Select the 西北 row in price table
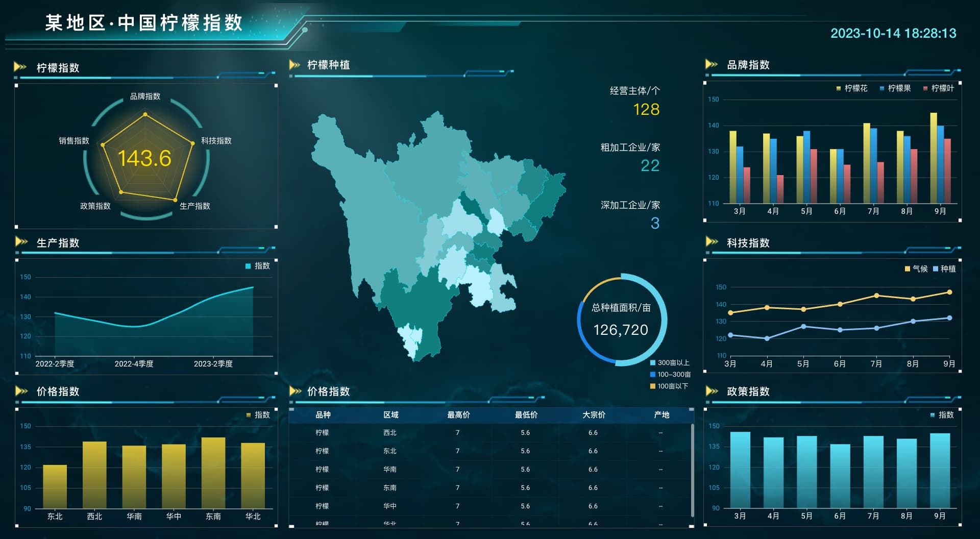The height and width of the screenshot is (539, 980). click(x=390, y=433)
